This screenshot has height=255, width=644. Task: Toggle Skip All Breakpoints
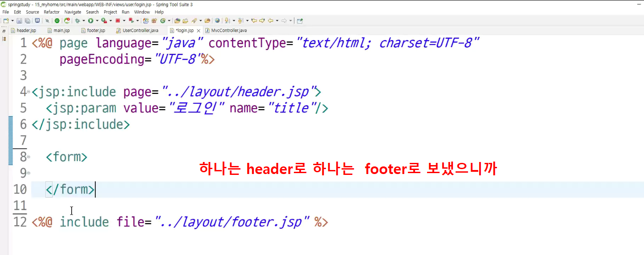(x=47, y=20)
